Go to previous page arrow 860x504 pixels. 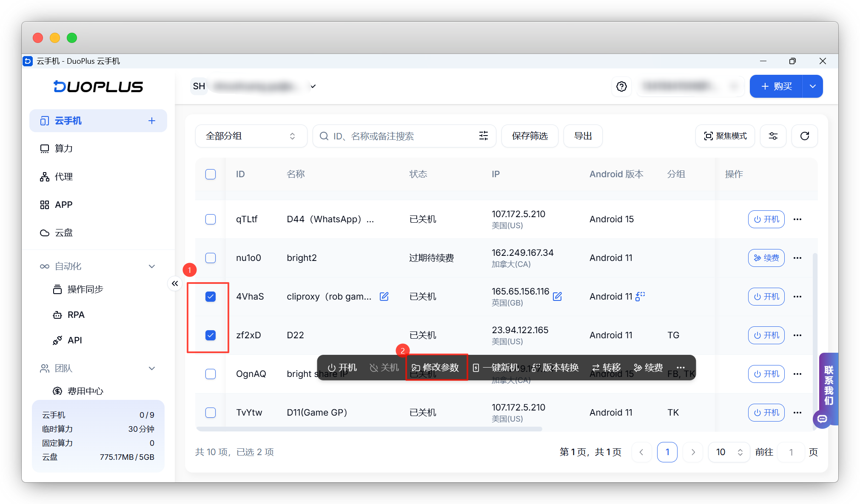(641, 452)
